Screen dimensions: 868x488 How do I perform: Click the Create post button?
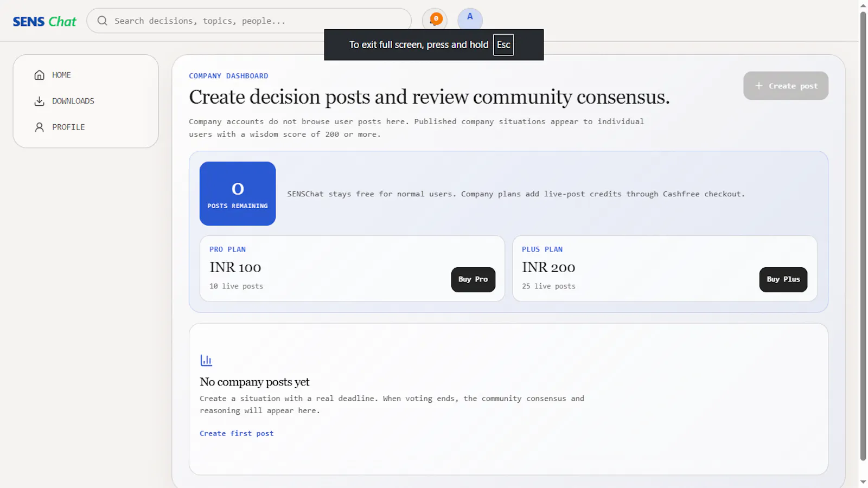pos(786,86)
